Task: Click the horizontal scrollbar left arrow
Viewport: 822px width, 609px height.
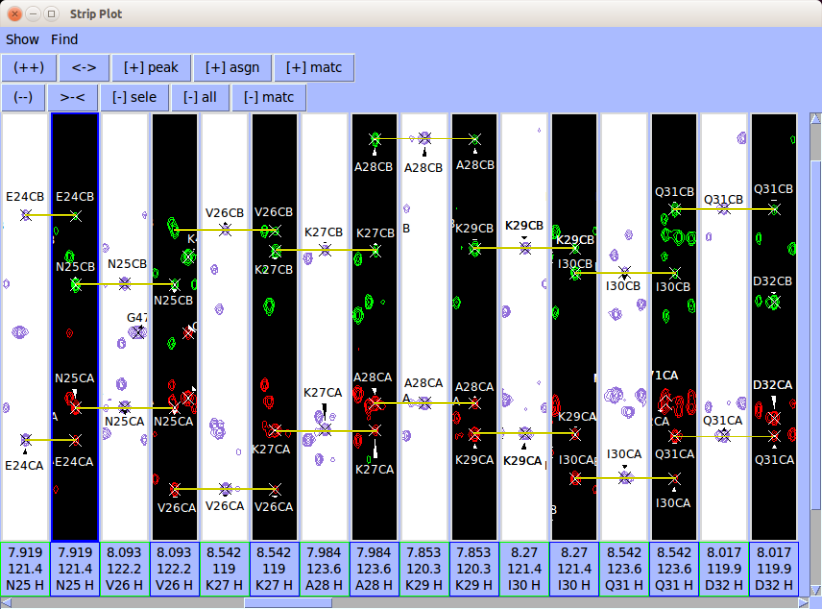Action: [6, 603]
